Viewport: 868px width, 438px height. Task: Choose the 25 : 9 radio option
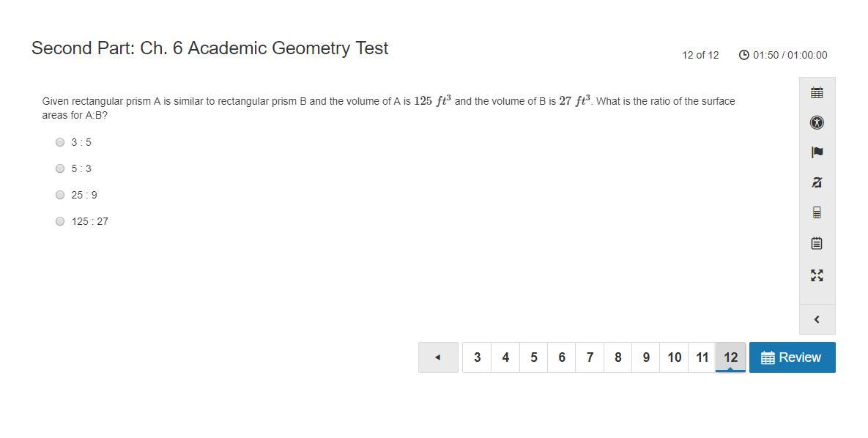point(60,195)
